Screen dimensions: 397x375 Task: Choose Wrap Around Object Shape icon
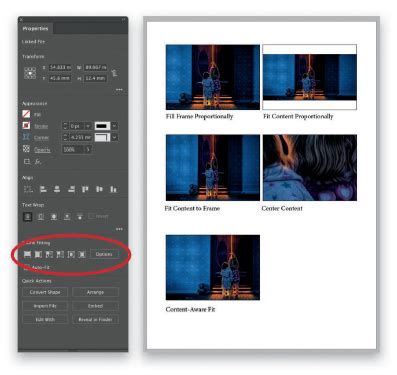coord(54,217)
